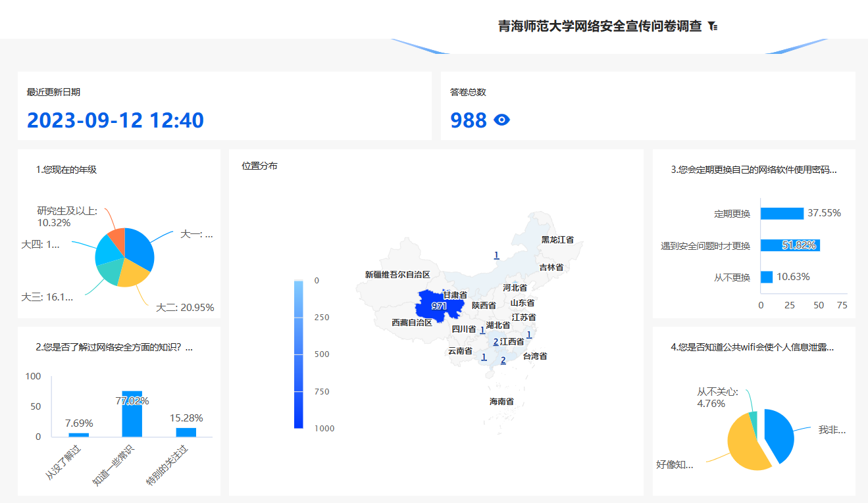Click the blue 大一 pie slice
The width and height of the screenshot is (868, 503).
(140, 249)
